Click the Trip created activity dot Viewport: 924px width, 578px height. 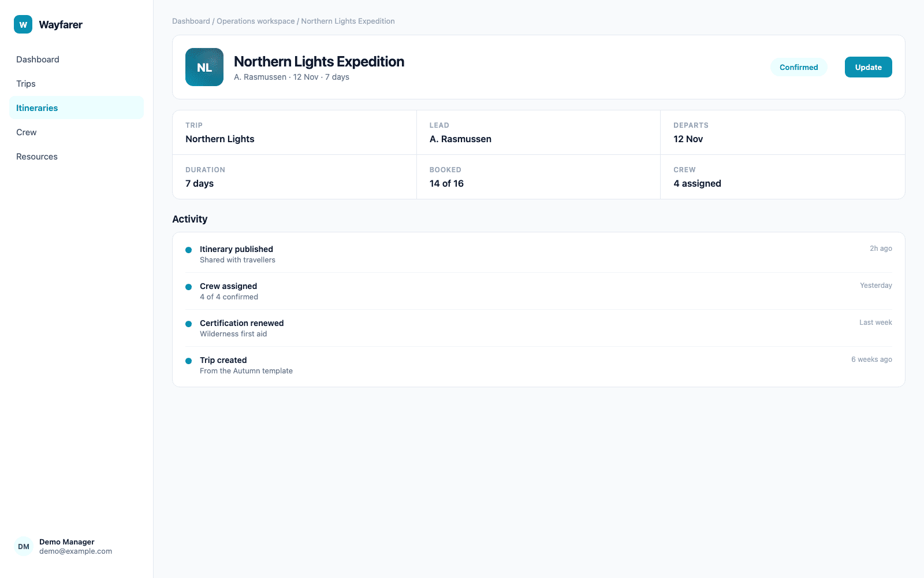point(188,361)
